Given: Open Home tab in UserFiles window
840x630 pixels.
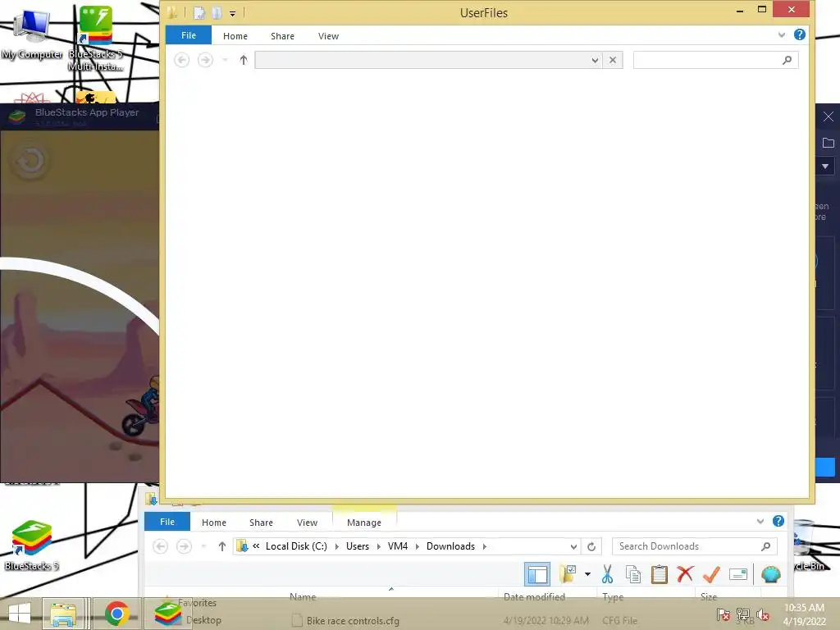Looking at the screenshot, I should point(235,36).
